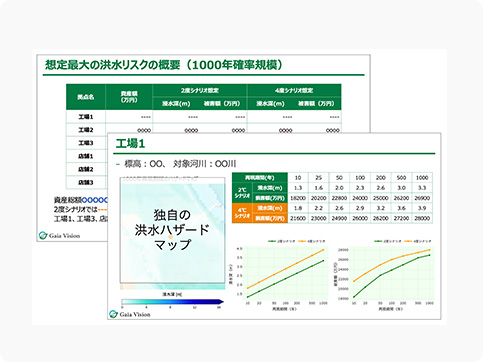Select the orange 4℃シナリオ cell
Screen dimensions: 483x362
coord(242,213)
